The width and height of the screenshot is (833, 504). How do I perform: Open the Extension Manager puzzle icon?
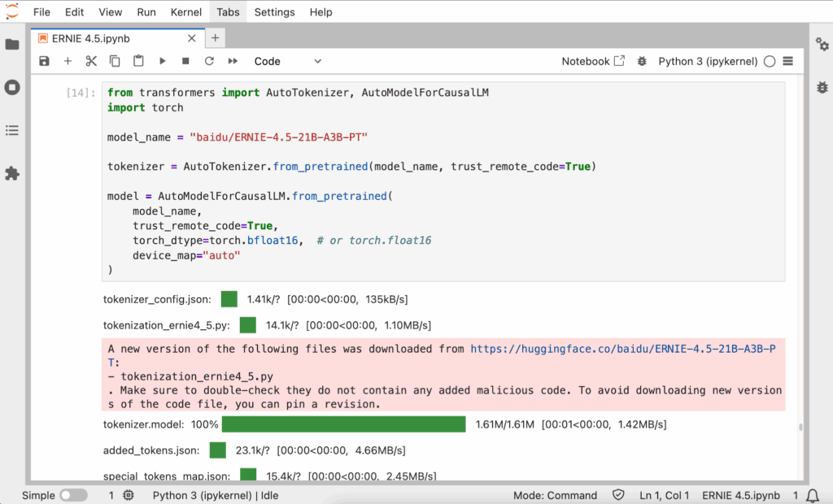pyautogui.click(x=12, y=173)
